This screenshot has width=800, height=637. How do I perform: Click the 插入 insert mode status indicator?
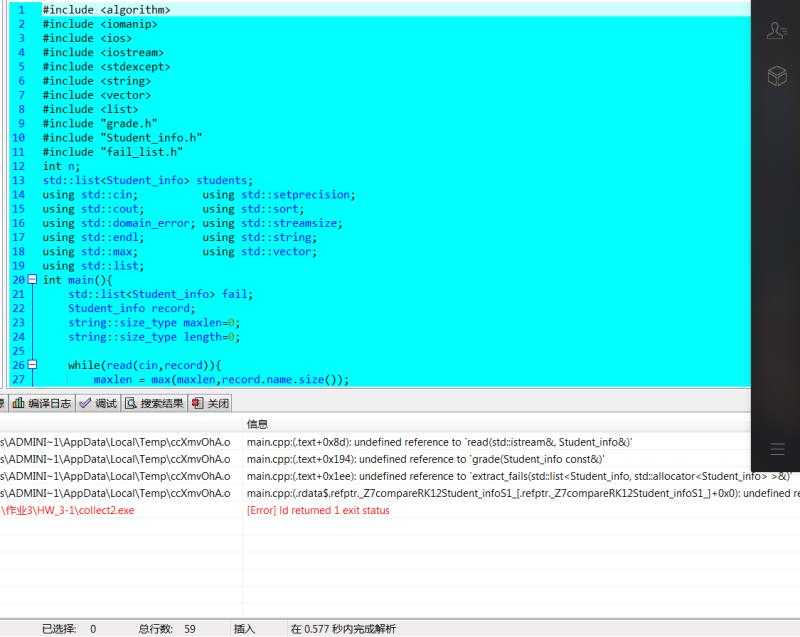tap(244, 629)
